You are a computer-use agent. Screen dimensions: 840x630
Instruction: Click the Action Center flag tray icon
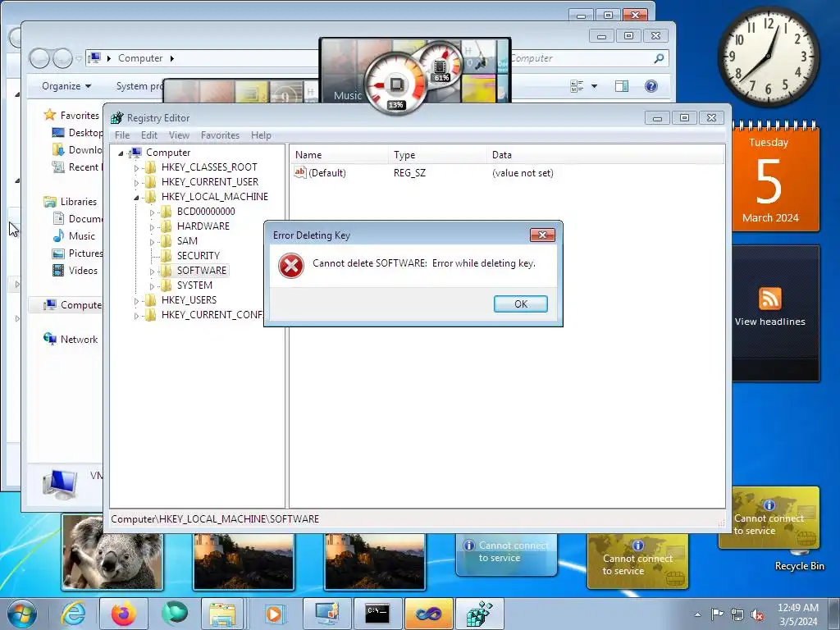pos(717,614)
